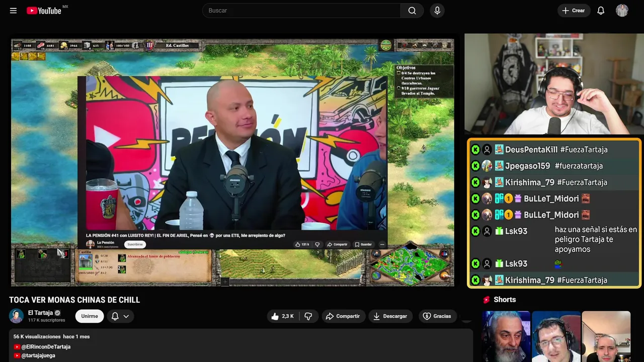Screen dimensions: 644x362
Task: Select video title TOCA VER MONAS CHINAS DE CHILL
Action: (x=74, y=300)
